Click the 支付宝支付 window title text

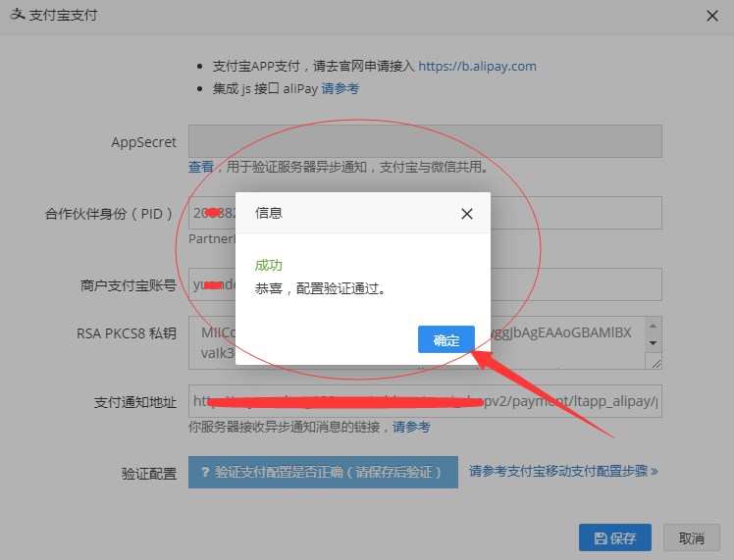pos(63,15)
